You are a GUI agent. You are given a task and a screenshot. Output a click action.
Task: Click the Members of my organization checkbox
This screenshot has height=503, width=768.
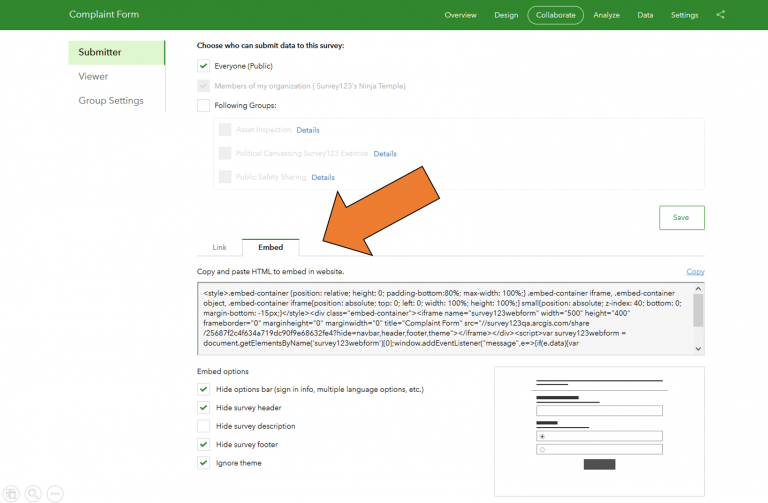[203, 86]
